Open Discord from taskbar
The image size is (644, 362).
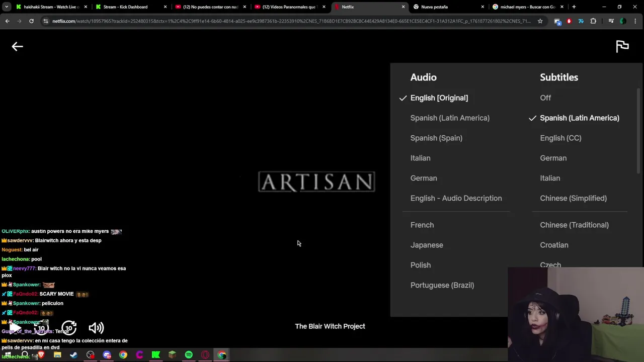tap(107, 355)
